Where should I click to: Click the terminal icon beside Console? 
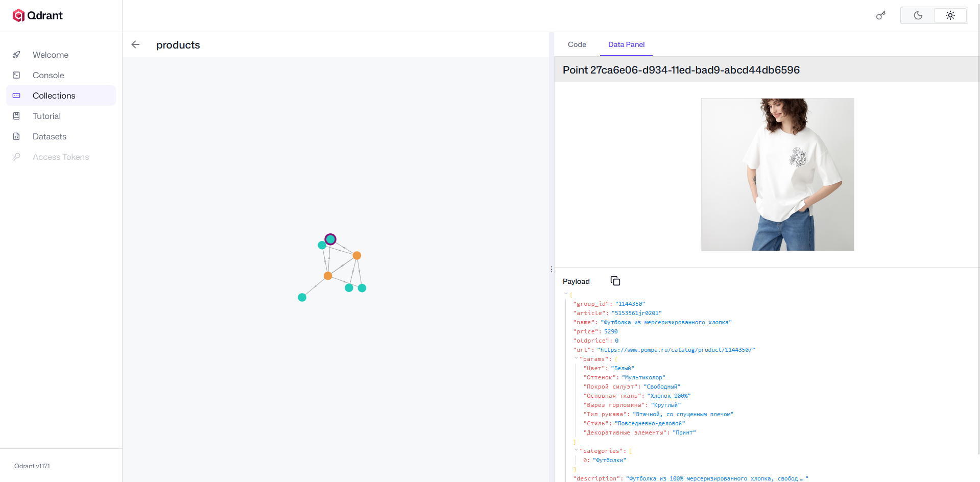[16, 75]
